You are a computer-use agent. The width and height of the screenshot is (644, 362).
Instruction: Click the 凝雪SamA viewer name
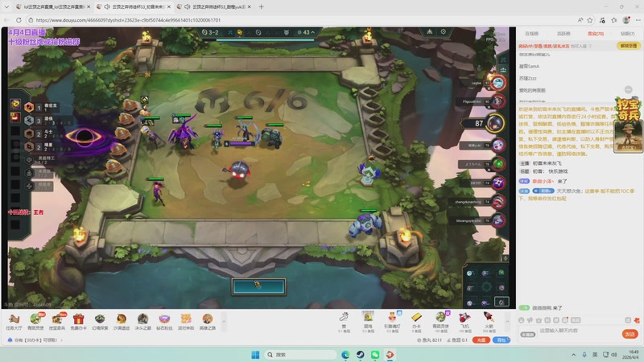tap(529, 66)
